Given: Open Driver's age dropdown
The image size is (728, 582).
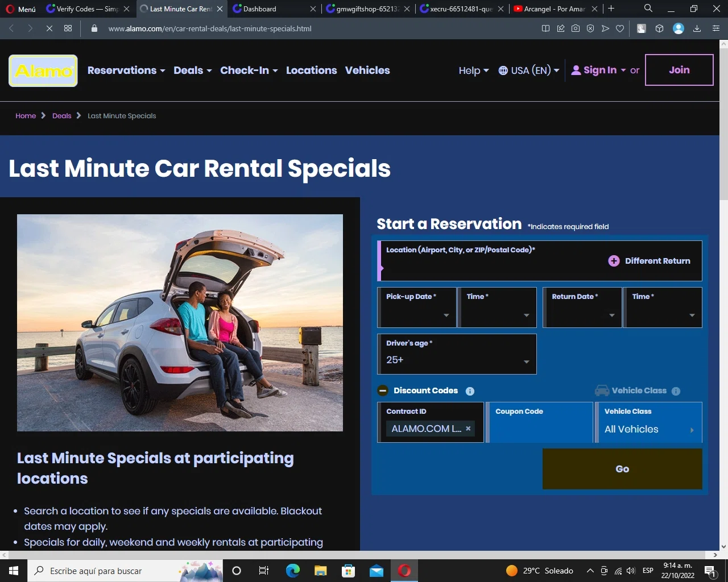Looking at the screenshot, I should tap(457, 354).
